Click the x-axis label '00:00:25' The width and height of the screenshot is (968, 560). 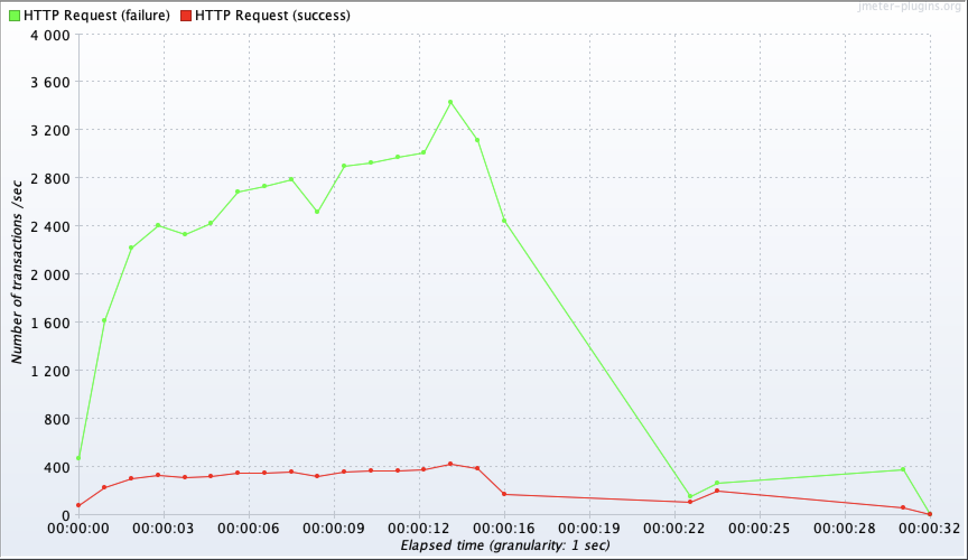[x=760, y=529]
